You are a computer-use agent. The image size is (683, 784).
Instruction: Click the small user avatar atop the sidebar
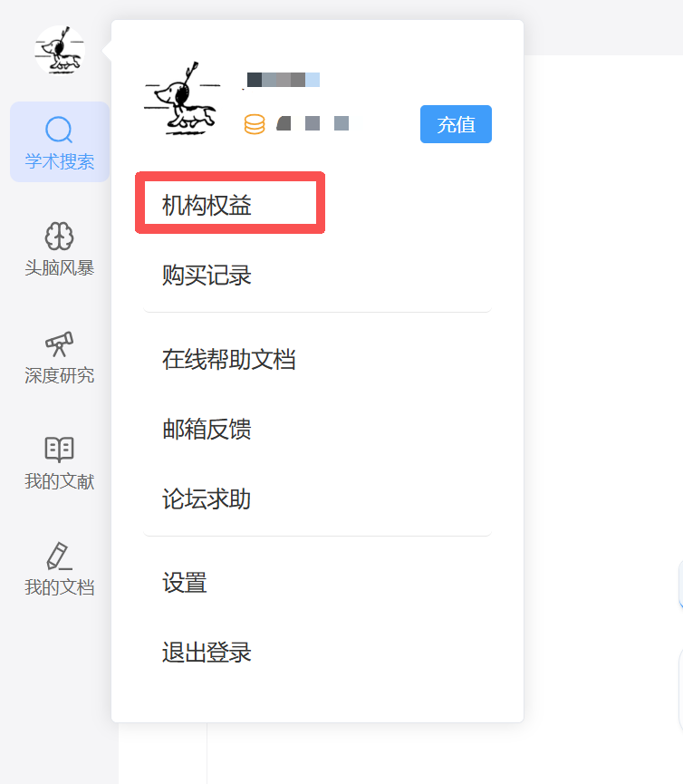pyautogui.click(x=60, y=52)
